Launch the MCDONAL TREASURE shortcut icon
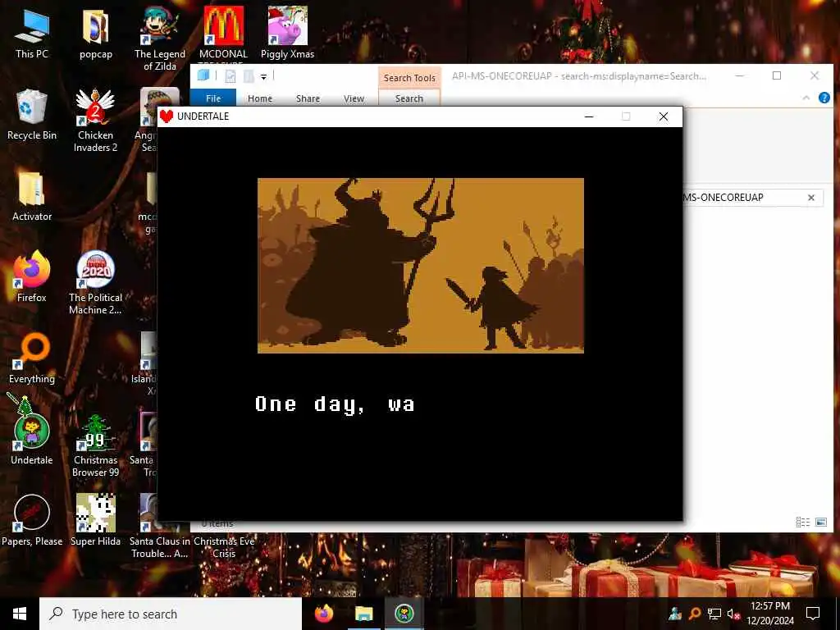The height and width of the screenshot is (630, 840). click(223, 34)
